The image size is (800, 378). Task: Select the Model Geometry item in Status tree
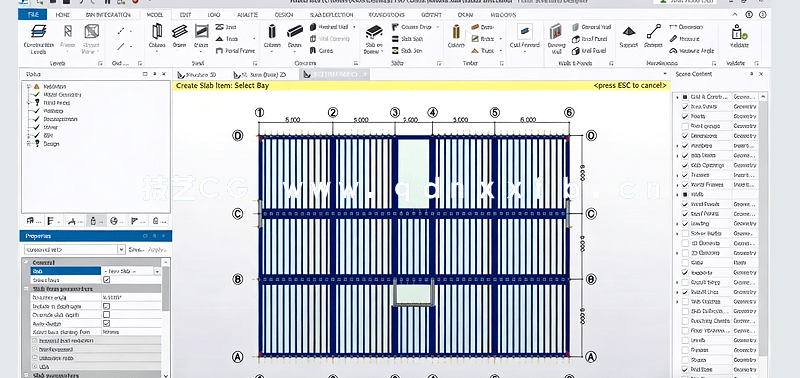coord(62,95)
